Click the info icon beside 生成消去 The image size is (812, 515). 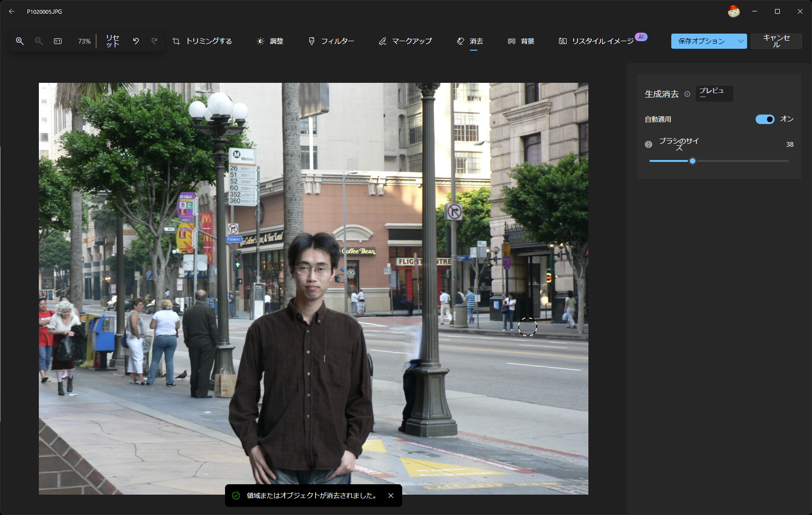[687, 94]
